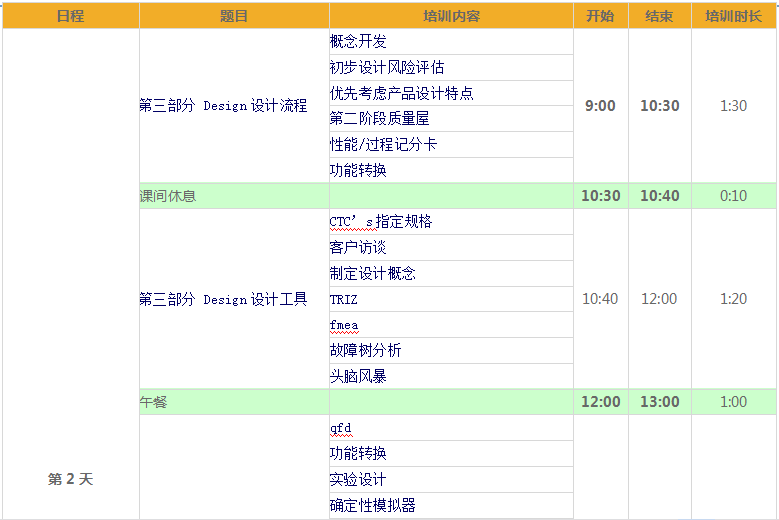
Task: Click the 日程 column header
Action: point(70,16)
